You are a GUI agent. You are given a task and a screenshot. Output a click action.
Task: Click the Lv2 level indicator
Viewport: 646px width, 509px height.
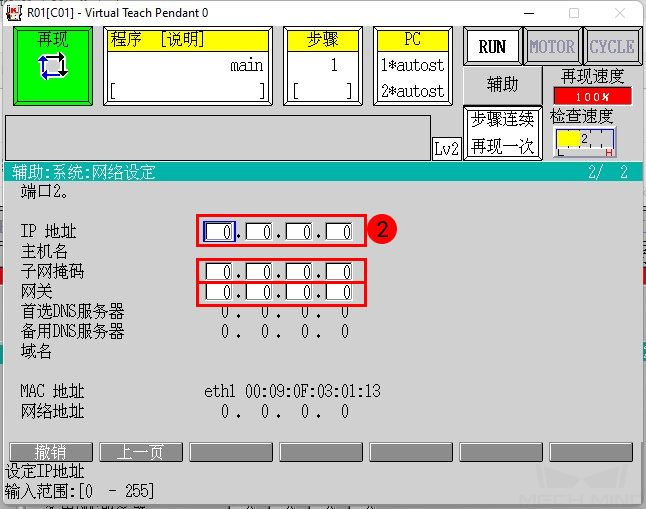coord(446,148)
